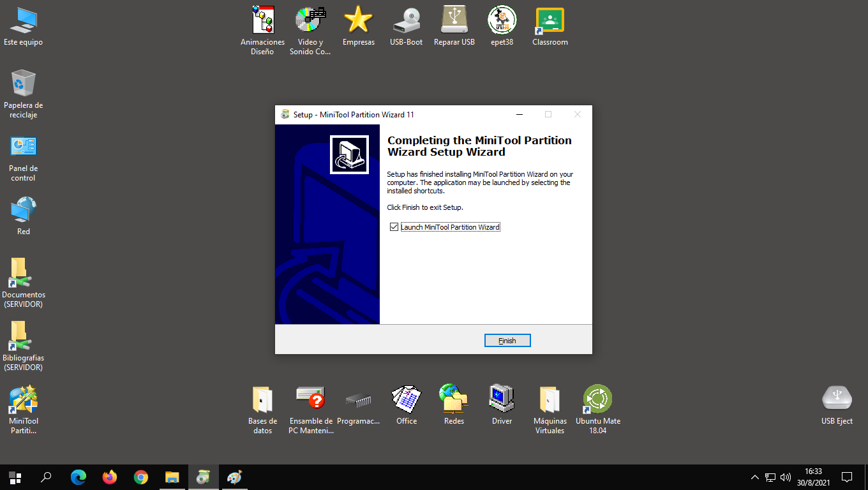Open network status tray icon
The image size is (868, 490).
pos(770,477)
